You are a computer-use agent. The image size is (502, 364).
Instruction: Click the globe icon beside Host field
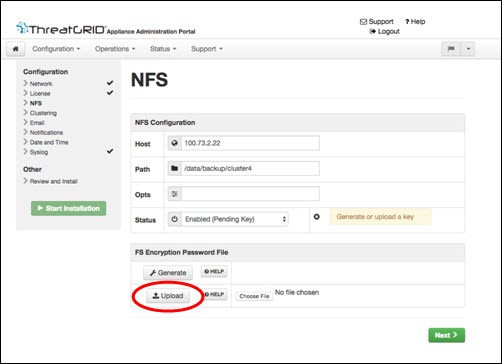pyautogui.click(x=174, y=143)
